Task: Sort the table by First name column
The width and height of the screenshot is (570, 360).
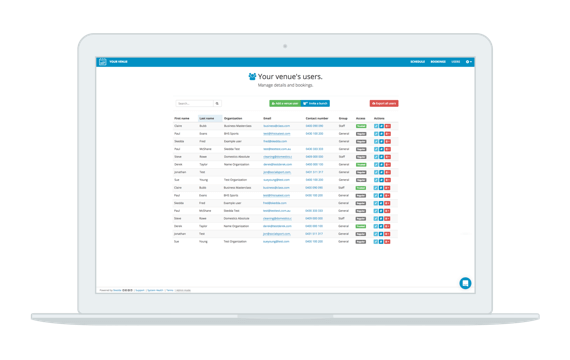Action: pyautogui.click(x=182, y=119)
